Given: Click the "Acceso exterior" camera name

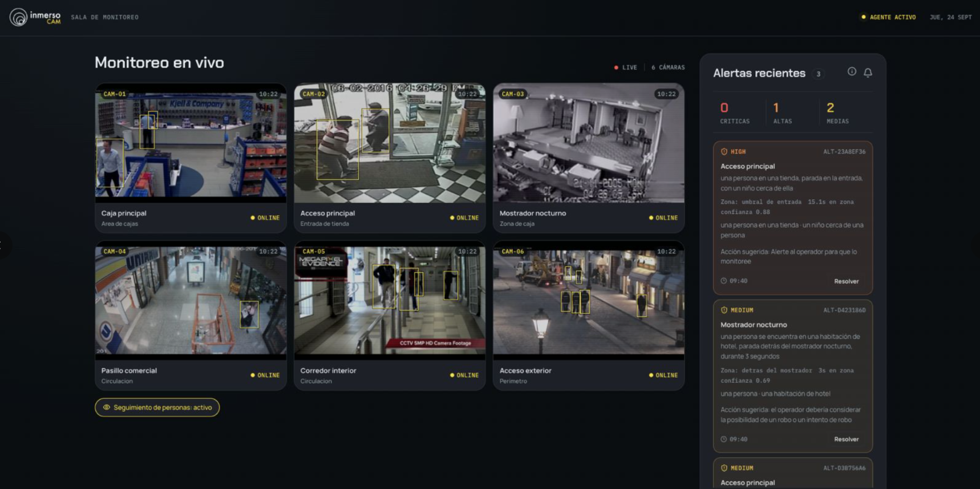Looking at the screenshot, I should click(x=525, y=370).
